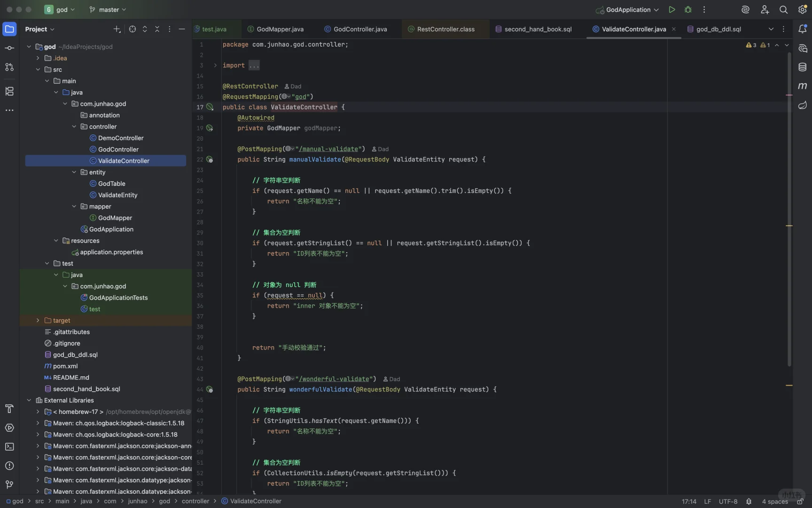Open GodApplication run configuration dropdown
812x508 pixels.
627,9
